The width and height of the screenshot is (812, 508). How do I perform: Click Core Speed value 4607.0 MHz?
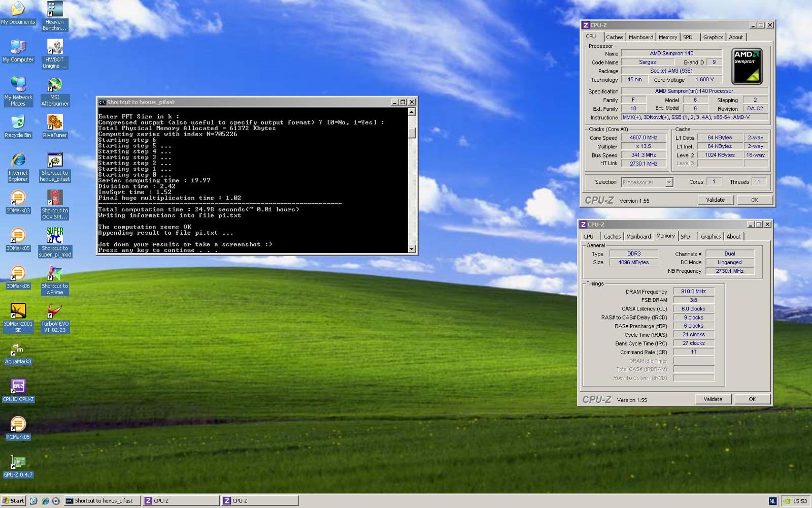644,138
